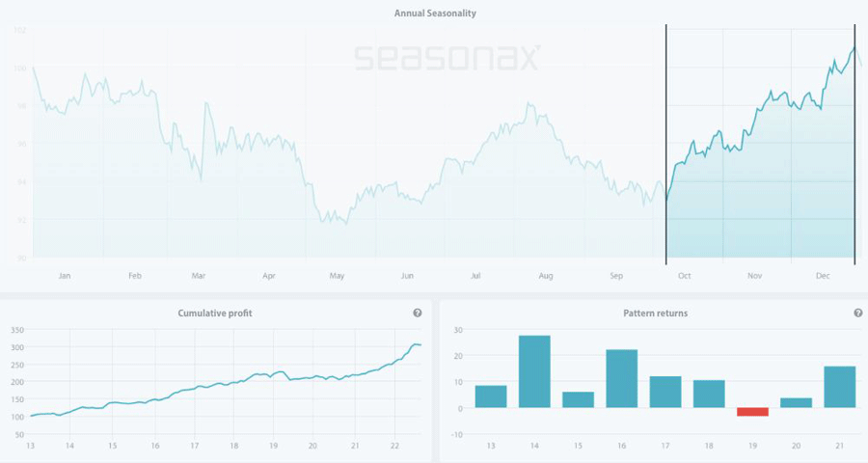The image size is (868, 463).
Task: Click the May label on the month axis
Action: [x=337, y=276]
